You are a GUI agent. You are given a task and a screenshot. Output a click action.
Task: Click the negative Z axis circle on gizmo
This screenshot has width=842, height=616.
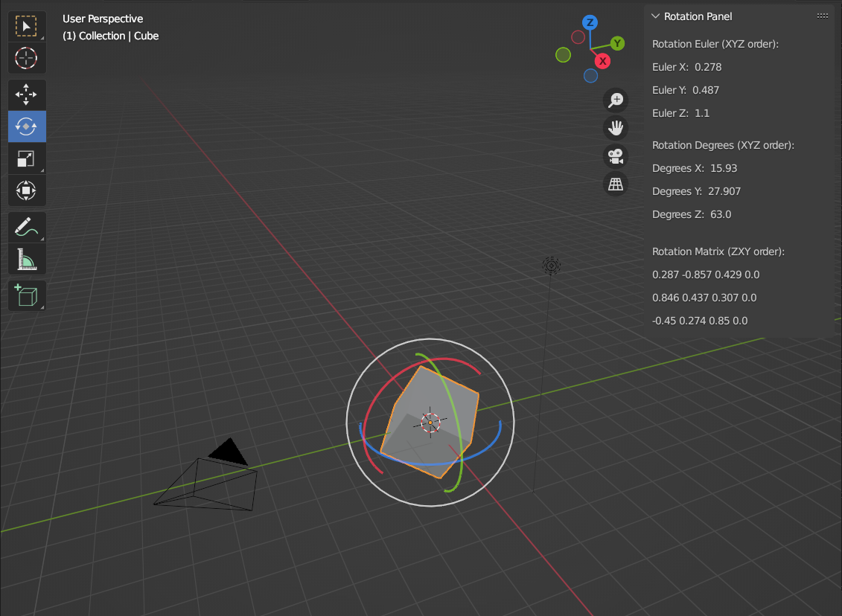[x=590, y=76]
